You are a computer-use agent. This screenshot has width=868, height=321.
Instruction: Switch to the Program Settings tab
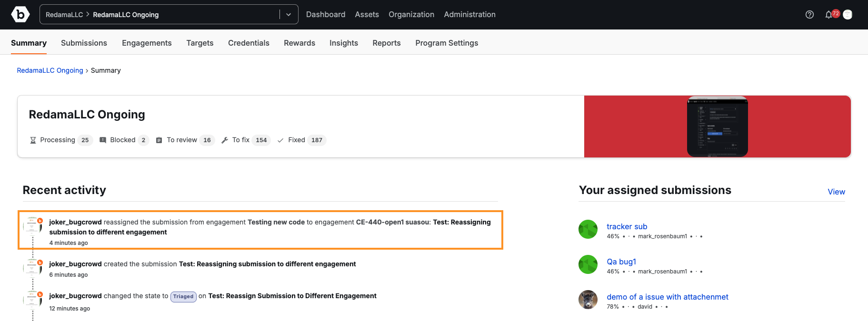click(x=447, y=43)
